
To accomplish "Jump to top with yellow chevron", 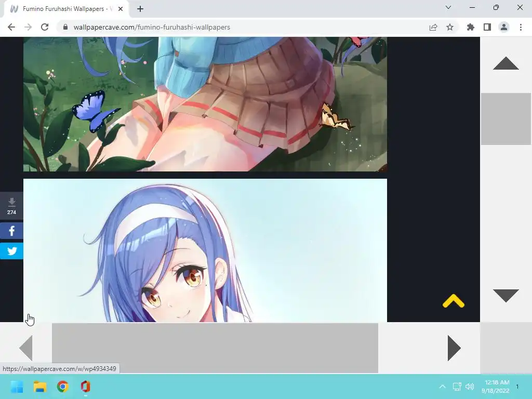I will (x=453, y=301).
